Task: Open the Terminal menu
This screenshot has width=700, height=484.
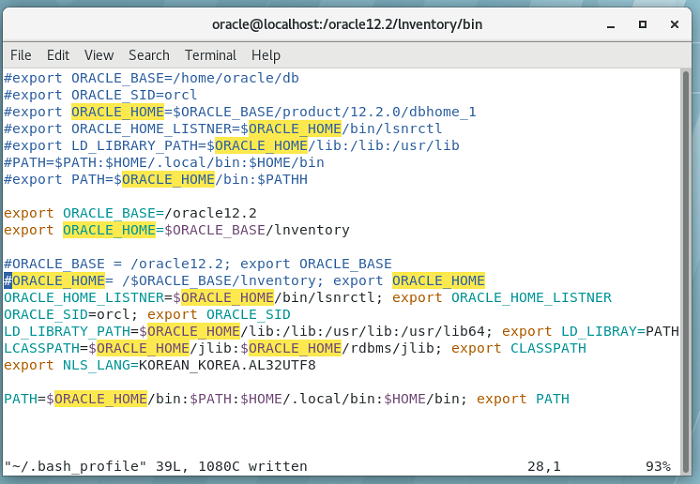Action: [x=210, y=55]
